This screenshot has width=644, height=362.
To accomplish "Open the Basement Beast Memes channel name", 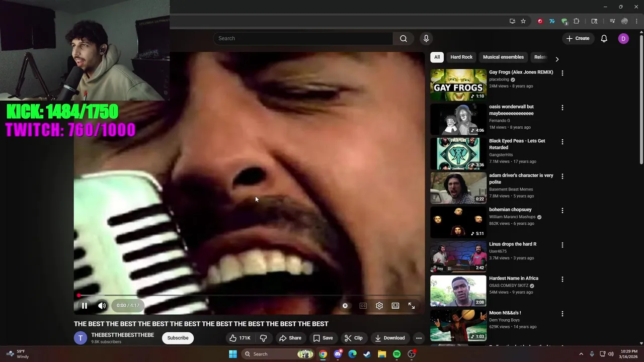I will tap(511, 190).
